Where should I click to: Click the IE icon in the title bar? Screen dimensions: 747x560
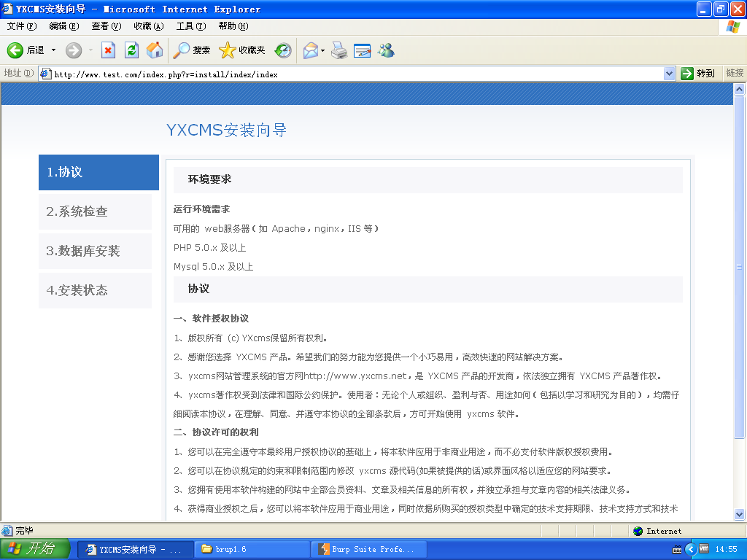point(7,9)
